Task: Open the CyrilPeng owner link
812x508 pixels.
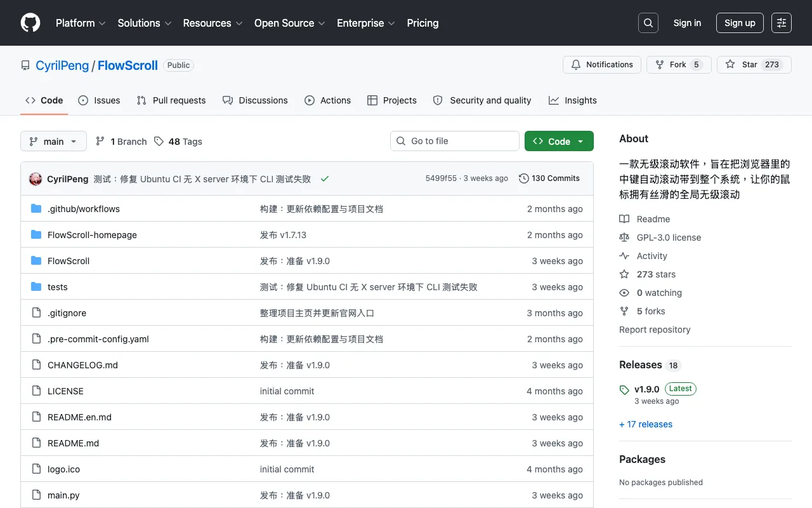Action: pos(62,65)
